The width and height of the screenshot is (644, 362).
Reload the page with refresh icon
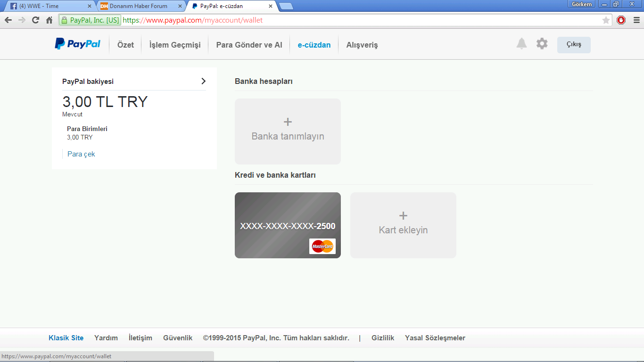(35, 20)
